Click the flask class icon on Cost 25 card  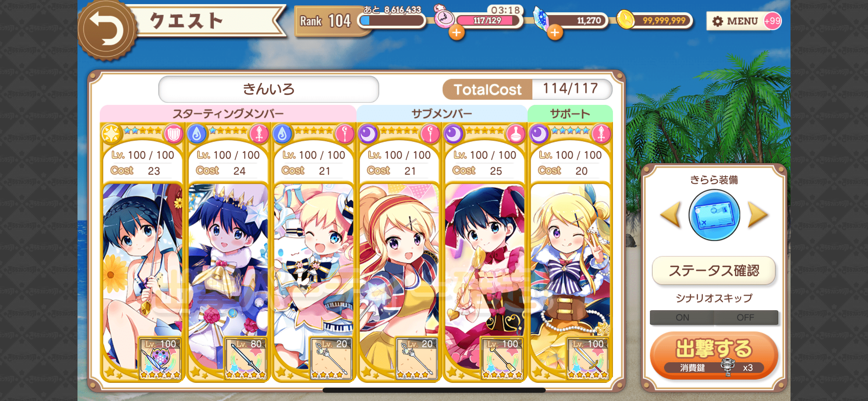pos(516,134)
